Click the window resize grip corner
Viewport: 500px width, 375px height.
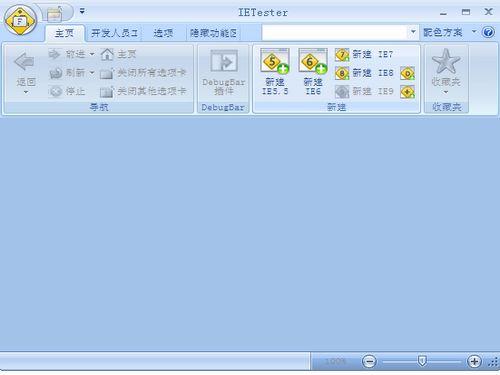[494, 362]
